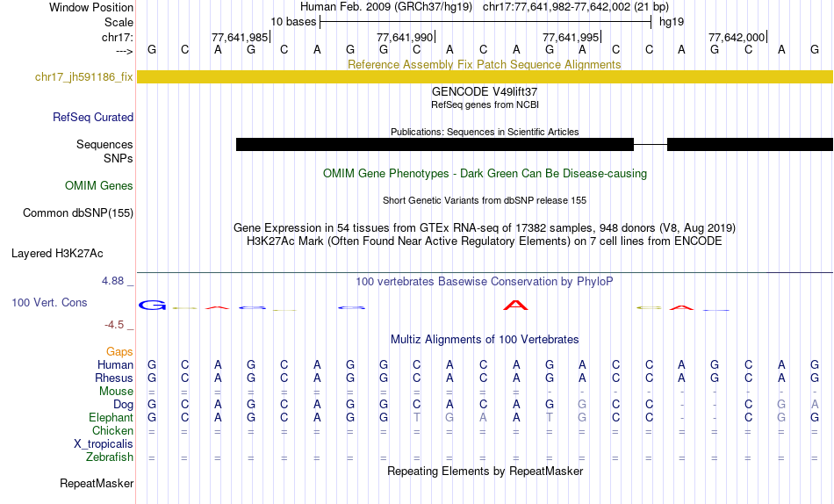Select the Chicken alignment row label
This screenshot has width=834, height=504.
coord(112,430)
